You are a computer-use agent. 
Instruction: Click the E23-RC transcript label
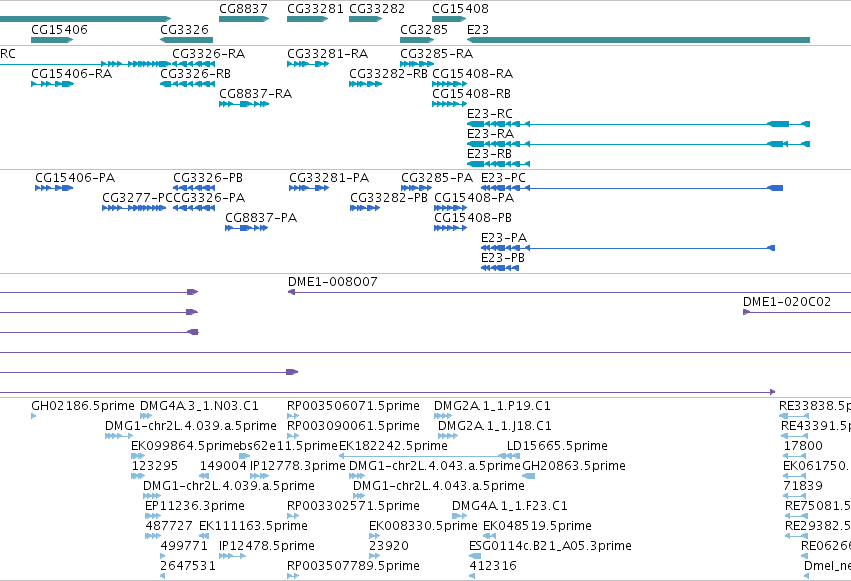pyautogui.click(x=490, y=113)
